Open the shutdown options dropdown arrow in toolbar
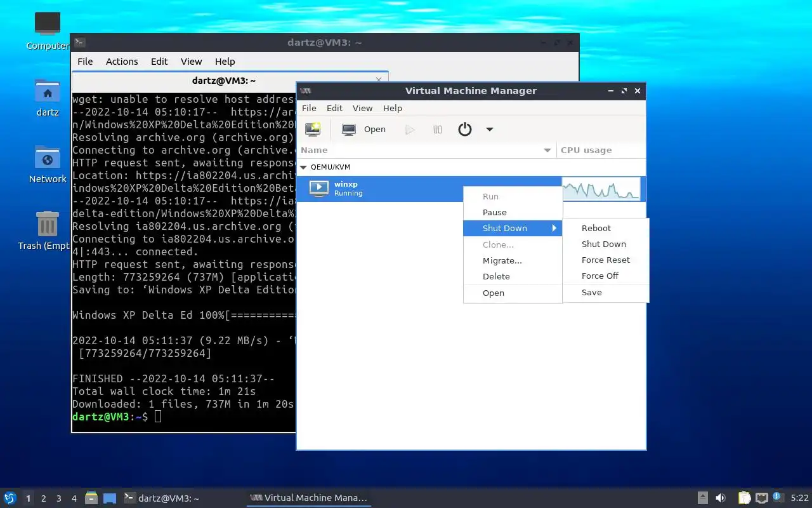The image size is (812, 508). (x=490, y=130)
